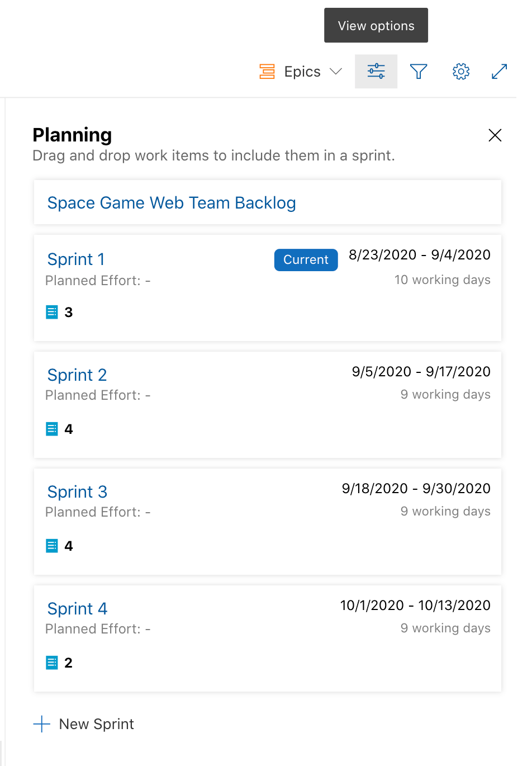Click the plus icon for New Sprint
This screenshot has height=766, width=532.
click(x=42, y=724)
